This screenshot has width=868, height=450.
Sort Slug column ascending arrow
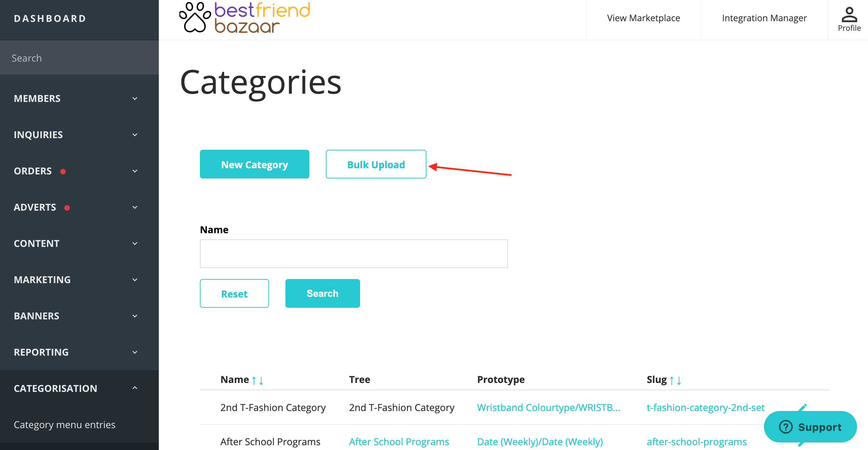pyautogui.click(x=672, y=380)
